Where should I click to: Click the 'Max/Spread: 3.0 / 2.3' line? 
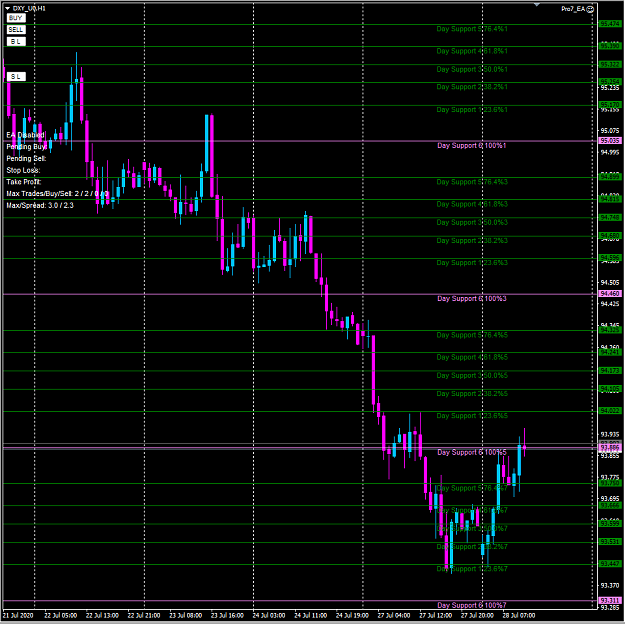pyautogui.click(x=40, y=206)
